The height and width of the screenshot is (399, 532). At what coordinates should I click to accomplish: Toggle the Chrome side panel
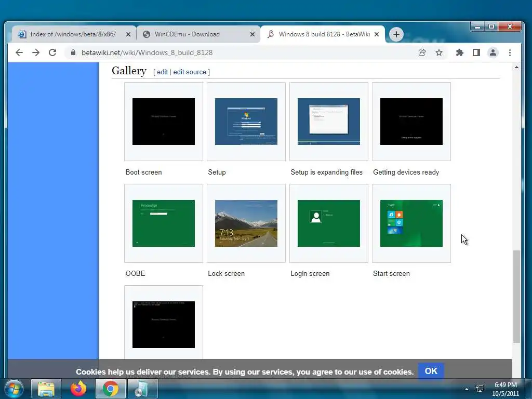tap(476, 52)
